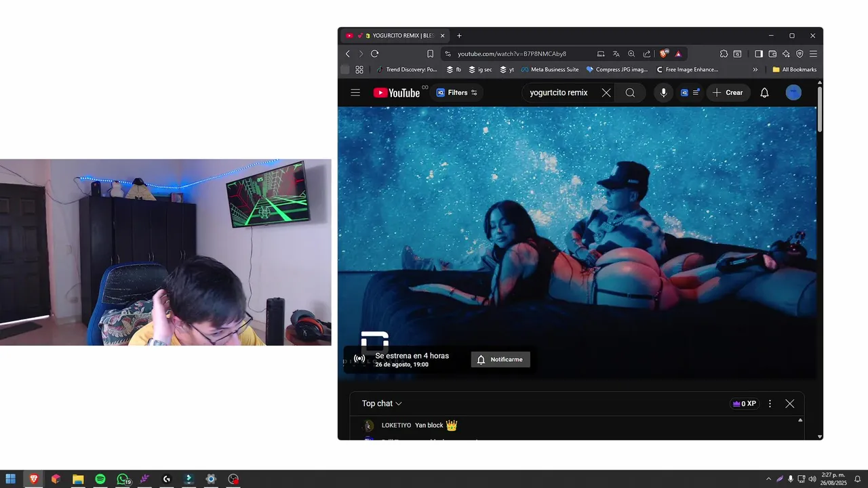This screenshot has height=488, width=868.
Task: Click the premiere video player
Action: [x=577, y=243]
